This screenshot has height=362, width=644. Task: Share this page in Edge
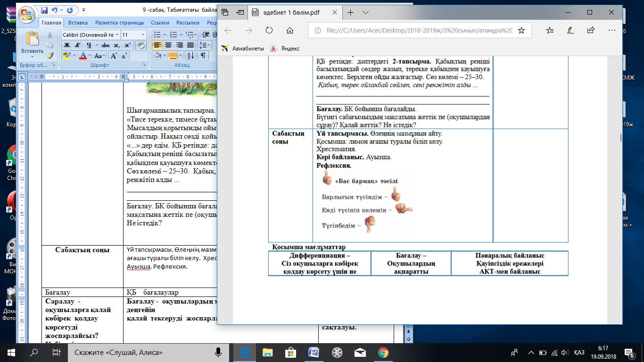point(591,30)
